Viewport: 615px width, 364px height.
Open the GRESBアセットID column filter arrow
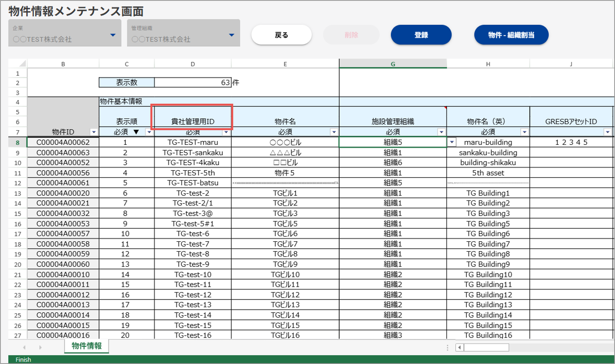[607, 132]
